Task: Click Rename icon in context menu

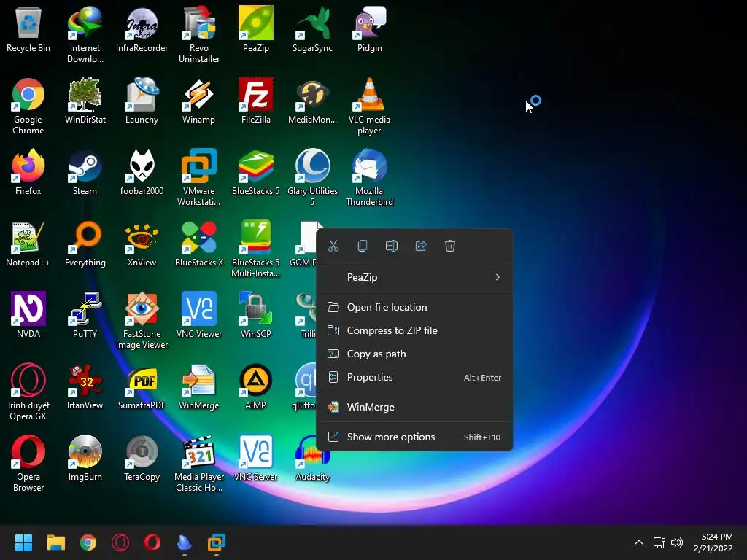Action: pos(392,246)
